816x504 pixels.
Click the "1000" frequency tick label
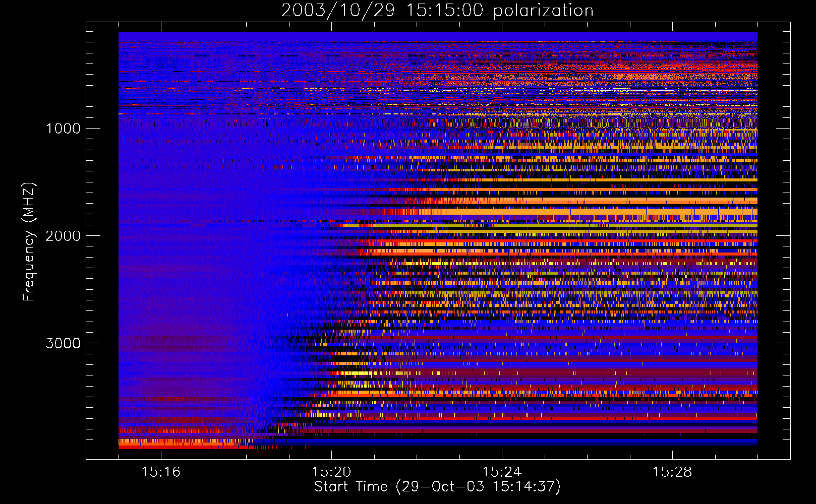pos(63,129)
